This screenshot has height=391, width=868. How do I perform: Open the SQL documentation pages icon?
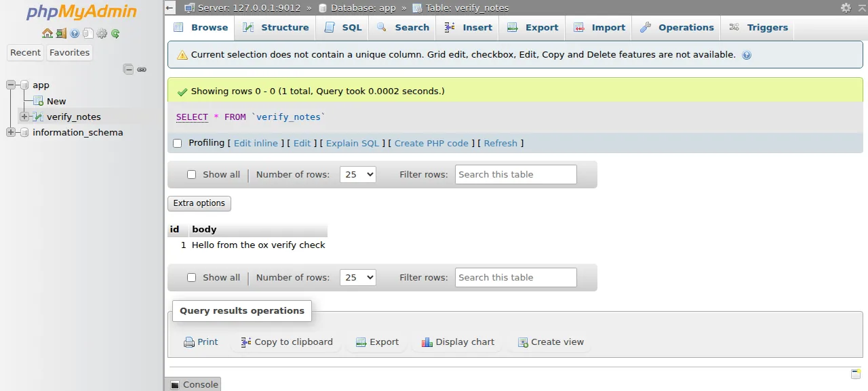87,33
